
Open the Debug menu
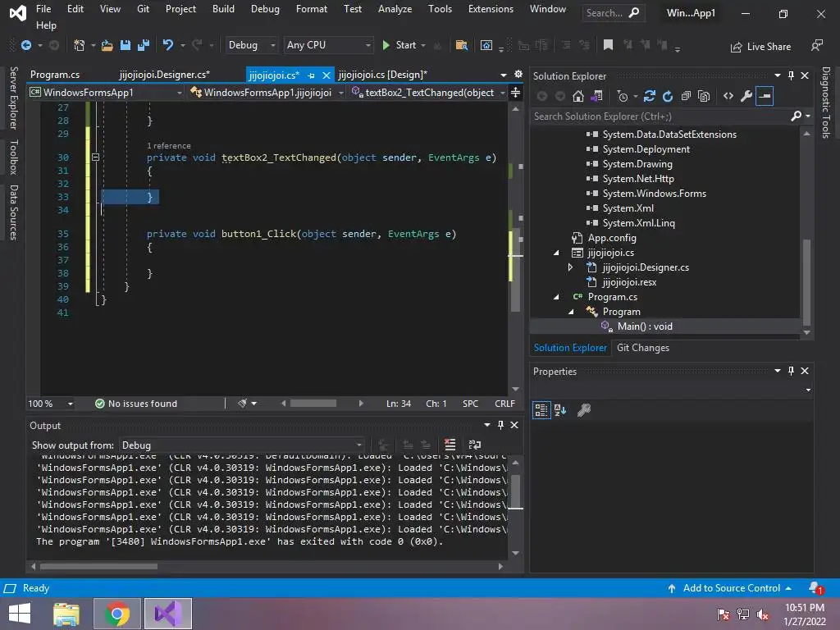265,9
